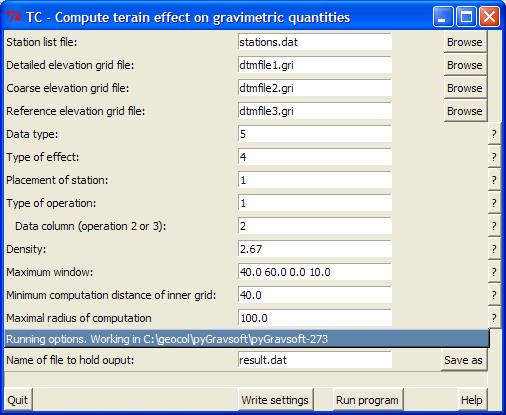The height and width of the screenshot is (415, 506).
Task: Browse for Station list file
Action: click(465, 42)
